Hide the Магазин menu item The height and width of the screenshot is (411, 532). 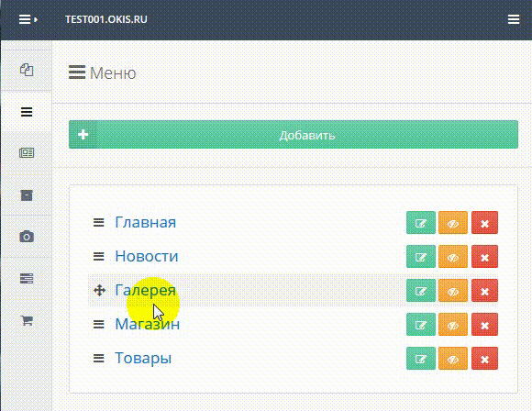click(x=453, y=325)
